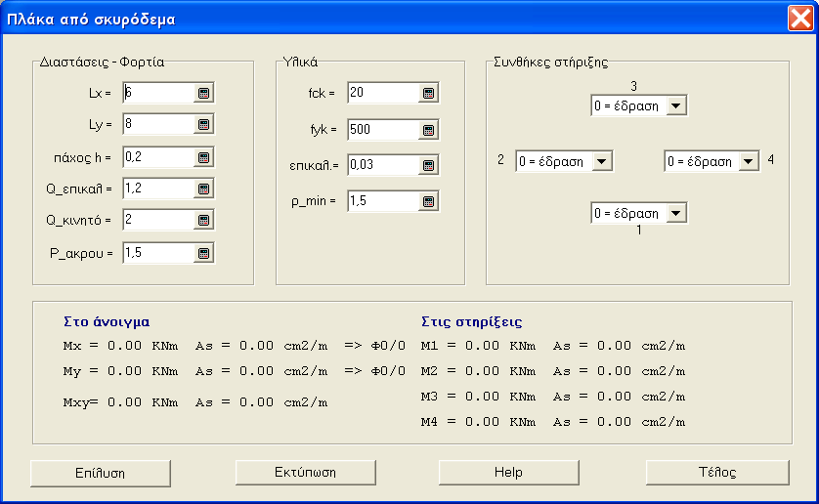
Task: Open calculator icon beside πάχος h field
Action: point(203,157)
